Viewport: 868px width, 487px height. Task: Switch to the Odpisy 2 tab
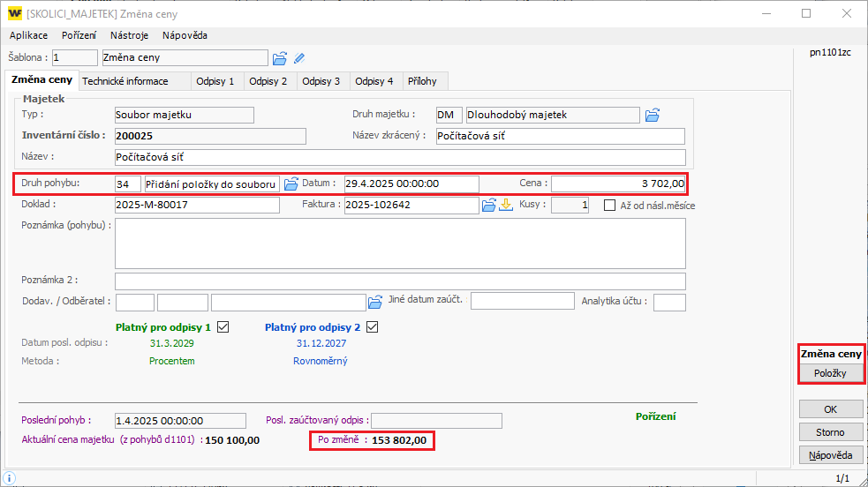[268, 81]
